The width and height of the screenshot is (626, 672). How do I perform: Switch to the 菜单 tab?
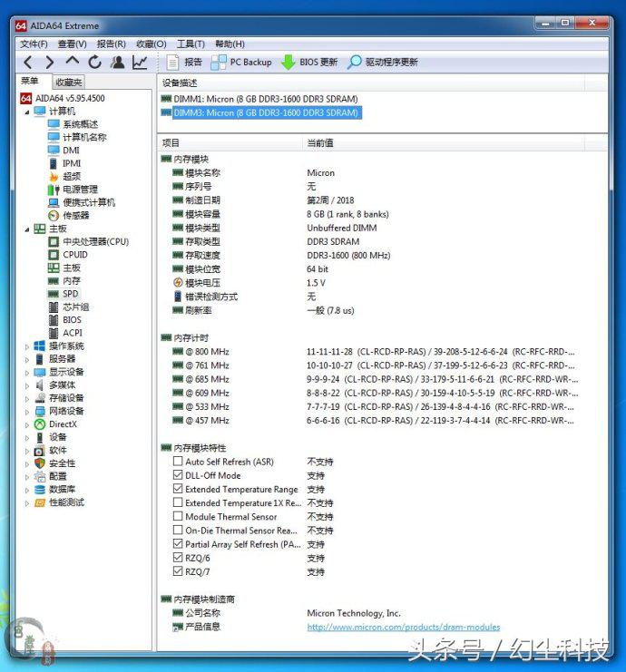[30, 81]
